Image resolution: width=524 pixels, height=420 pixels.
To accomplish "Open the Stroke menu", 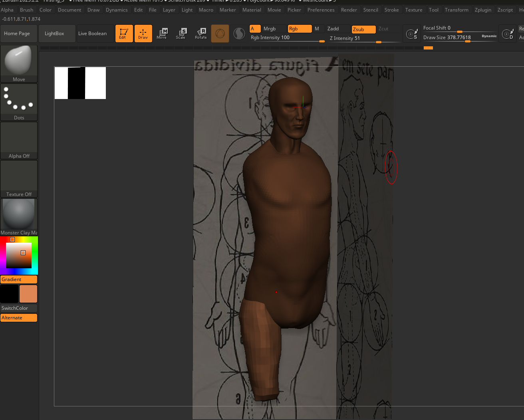I will pyautogui.click(x=392, y=10).
